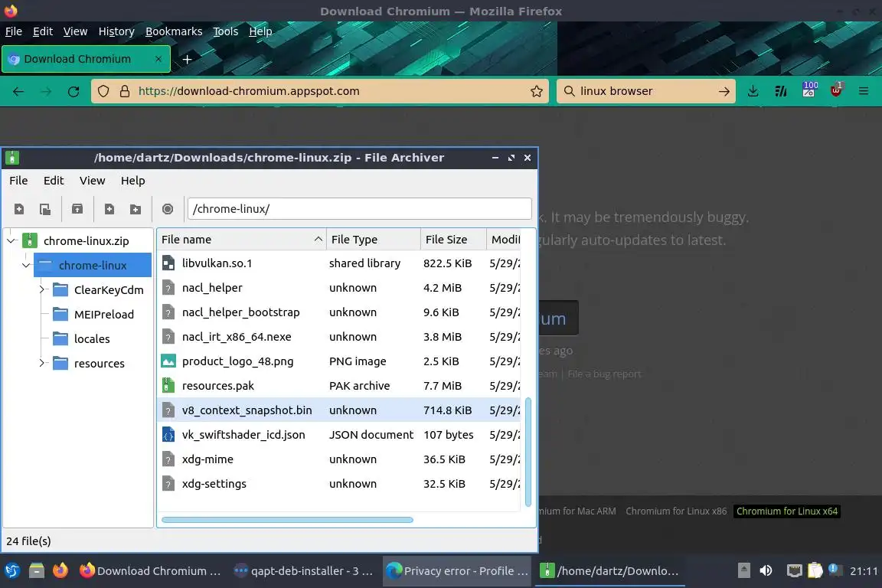Select xdg-settings file row
The height and width of the screenshot is (588, 882).
(x=340, y=483)
